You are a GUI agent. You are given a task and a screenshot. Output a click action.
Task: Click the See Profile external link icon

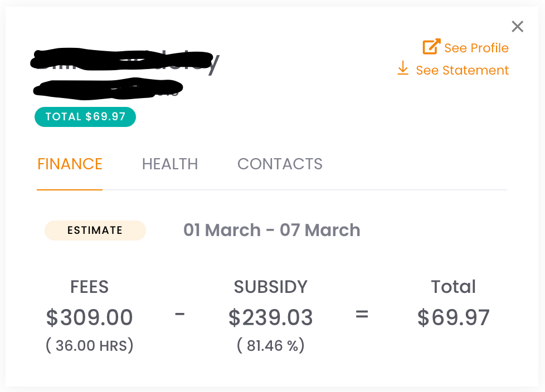click(x=431, y=46)
